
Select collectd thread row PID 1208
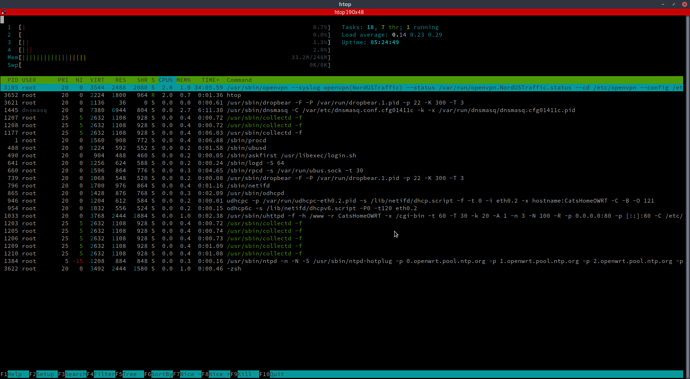pyautogui.click(x=341, y=125)
